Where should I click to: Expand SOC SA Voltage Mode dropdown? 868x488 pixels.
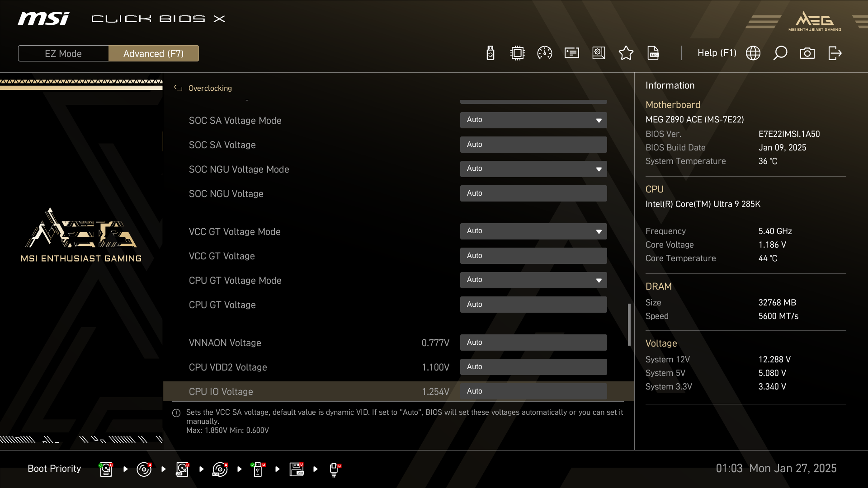point(533,120)
